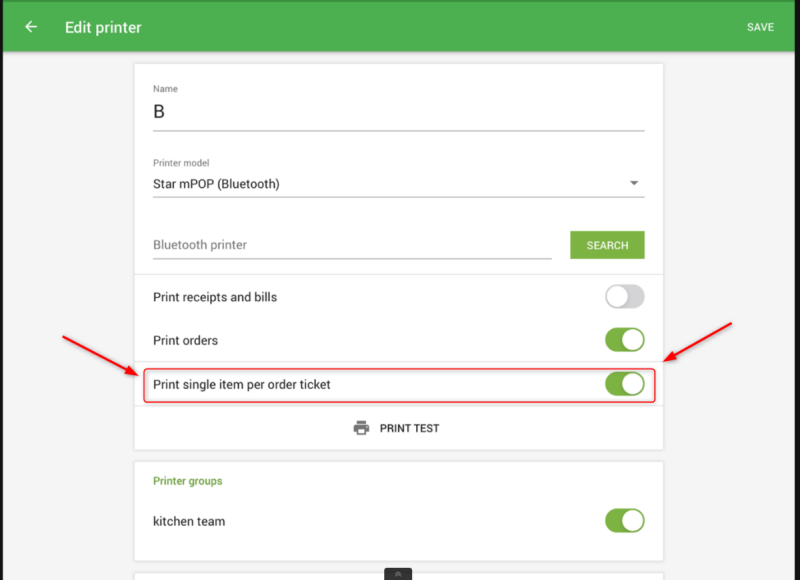Focus the printer Name field
800x580 pixels.
coord(398,112)
